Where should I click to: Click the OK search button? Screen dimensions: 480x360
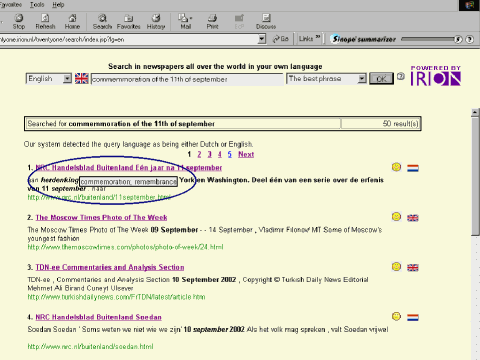381,79
